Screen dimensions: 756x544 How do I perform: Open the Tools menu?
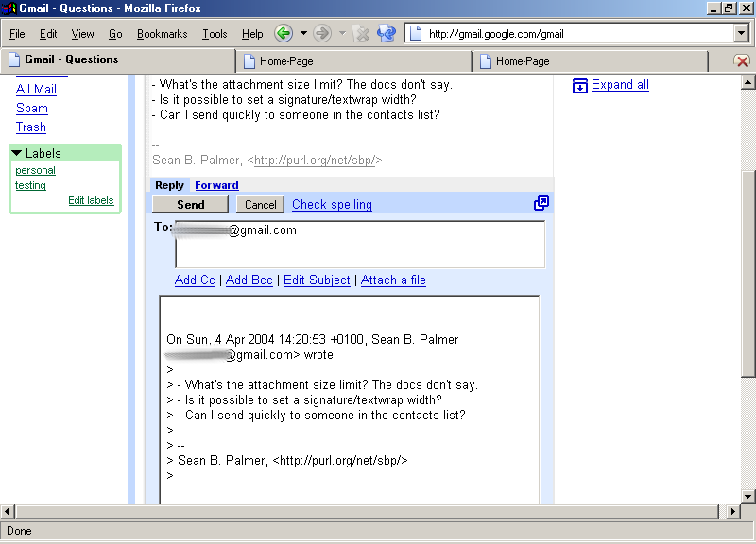point(215,34)
